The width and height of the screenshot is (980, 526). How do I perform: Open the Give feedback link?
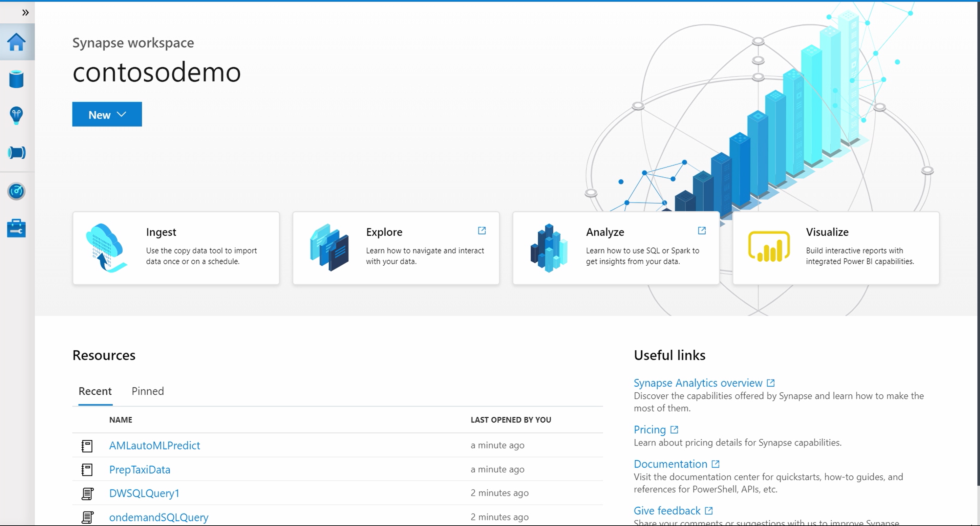pos(667,511)
